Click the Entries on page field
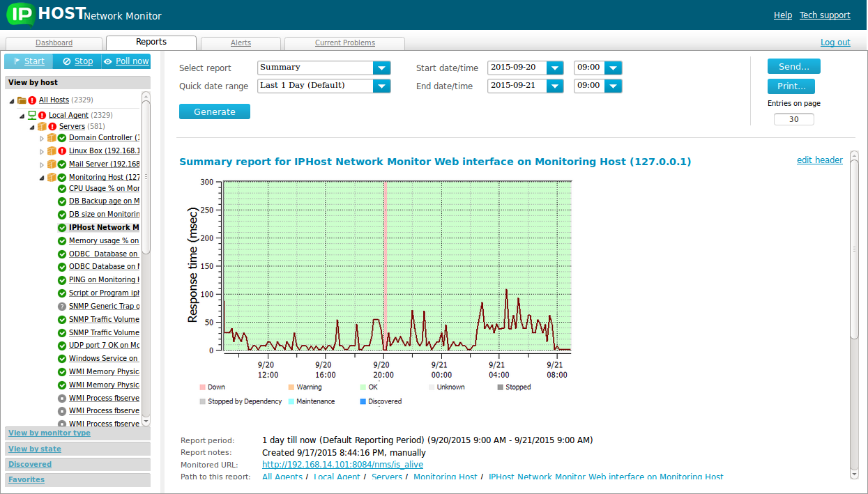Viewport: 868px width, 494px height. 794,119
